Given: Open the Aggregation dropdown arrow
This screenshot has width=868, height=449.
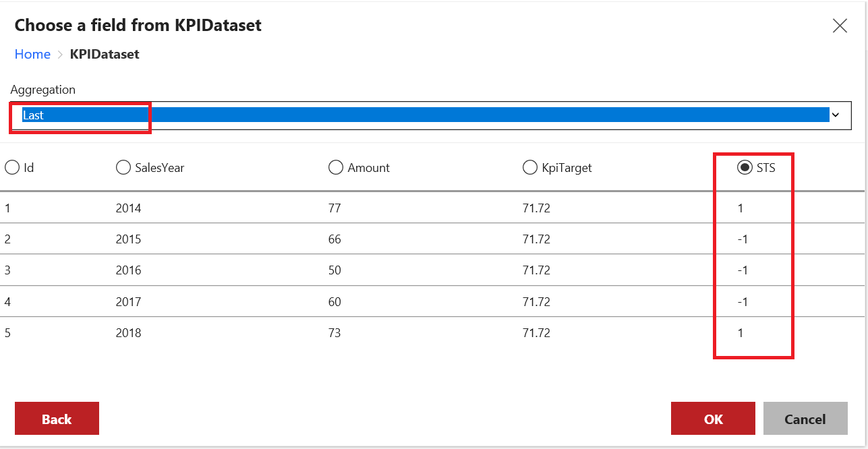Looking at the screenshot, I should click(836, 115).
